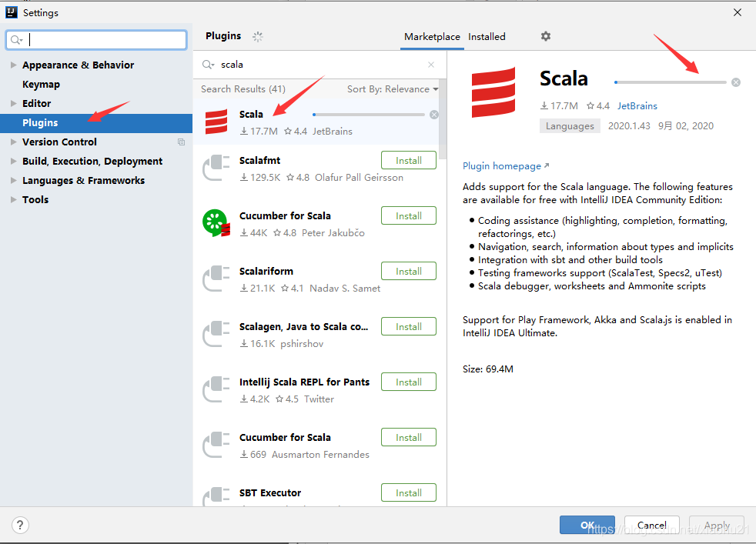Select the SBT Executor plugin name
Viewport: 756px width, 544px height.
[270, 493]
